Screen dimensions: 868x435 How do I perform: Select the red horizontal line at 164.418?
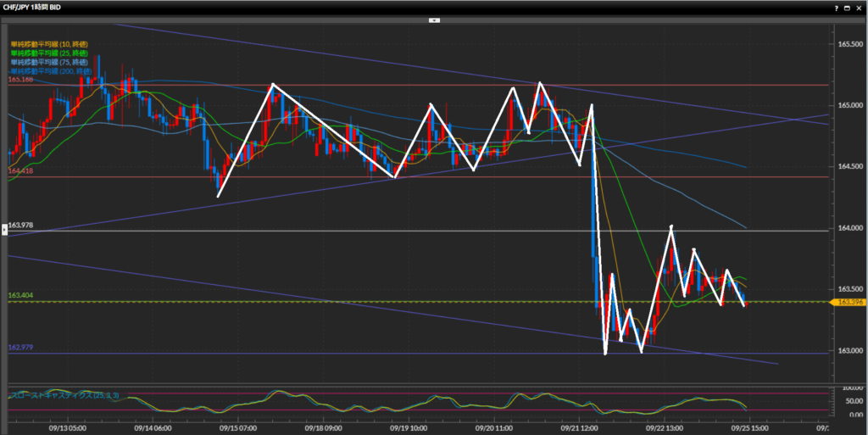[x=424, y=176]
